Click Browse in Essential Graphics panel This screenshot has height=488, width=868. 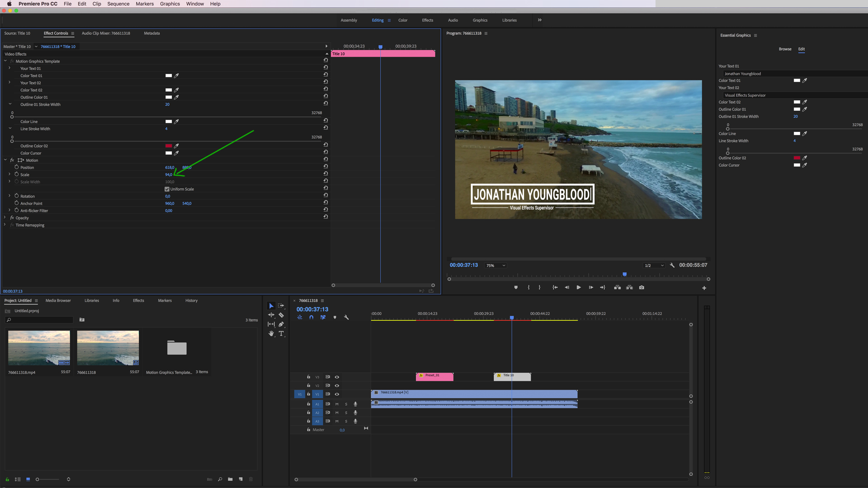tap(785, 49)
